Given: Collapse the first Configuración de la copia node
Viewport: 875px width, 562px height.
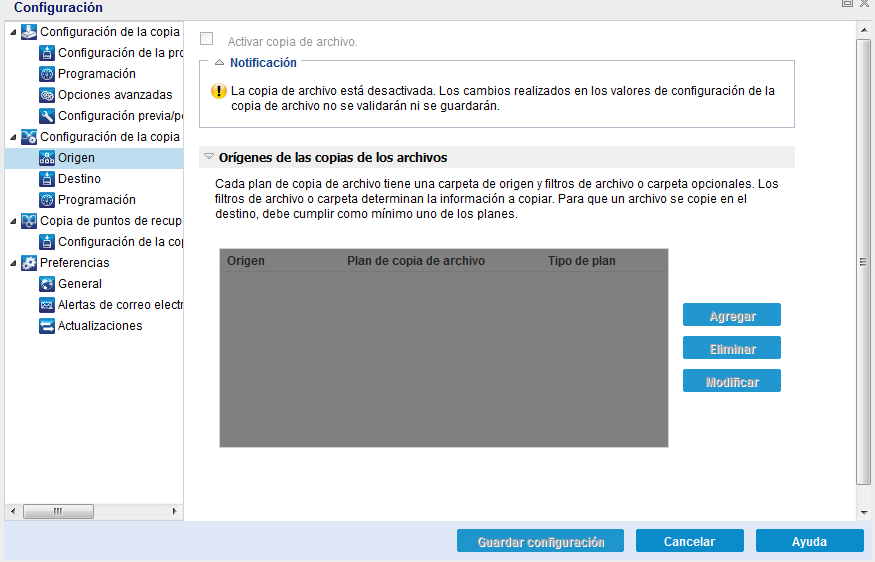Looking at the screenshot, I should point(13,32).
